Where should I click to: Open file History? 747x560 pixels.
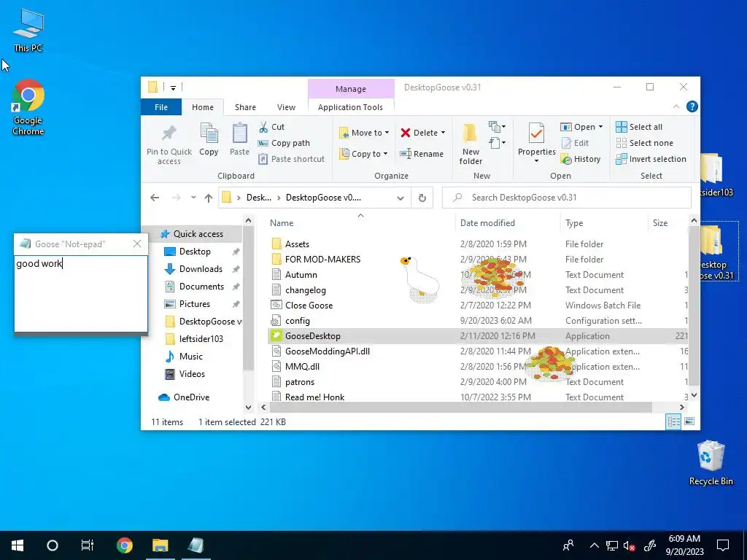(x=581, y=159)
